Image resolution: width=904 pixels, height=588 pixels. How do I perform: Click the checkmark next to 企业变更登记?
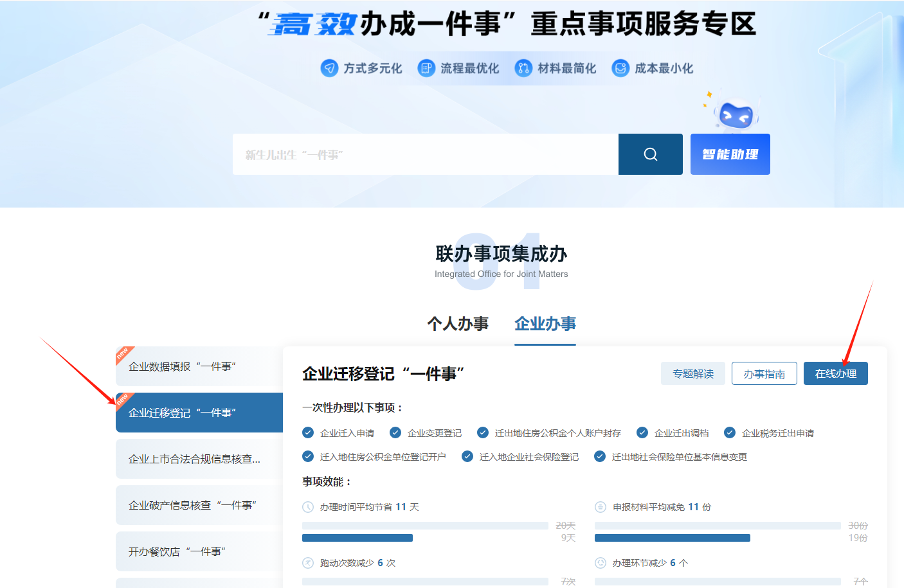[395, 432]
